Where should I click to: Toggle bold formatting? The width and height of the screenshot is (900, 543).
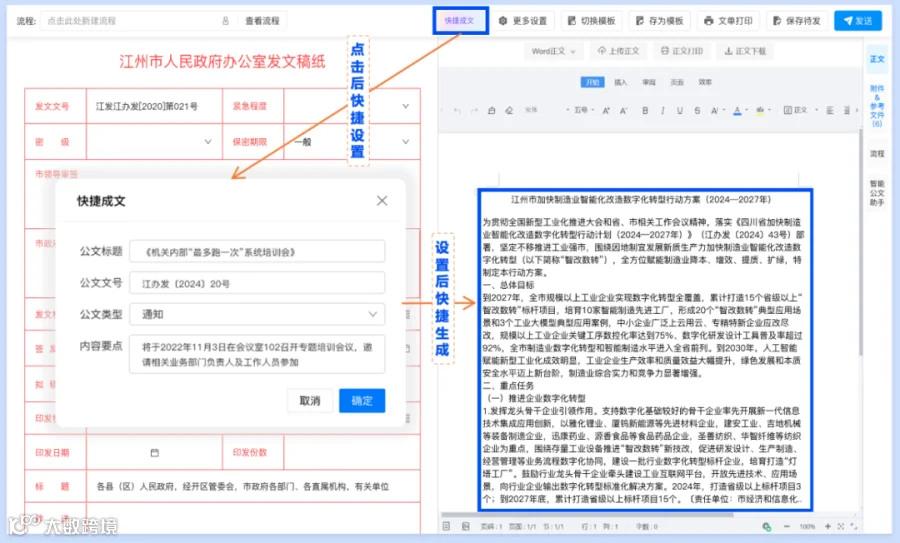(x=645, y=110)
